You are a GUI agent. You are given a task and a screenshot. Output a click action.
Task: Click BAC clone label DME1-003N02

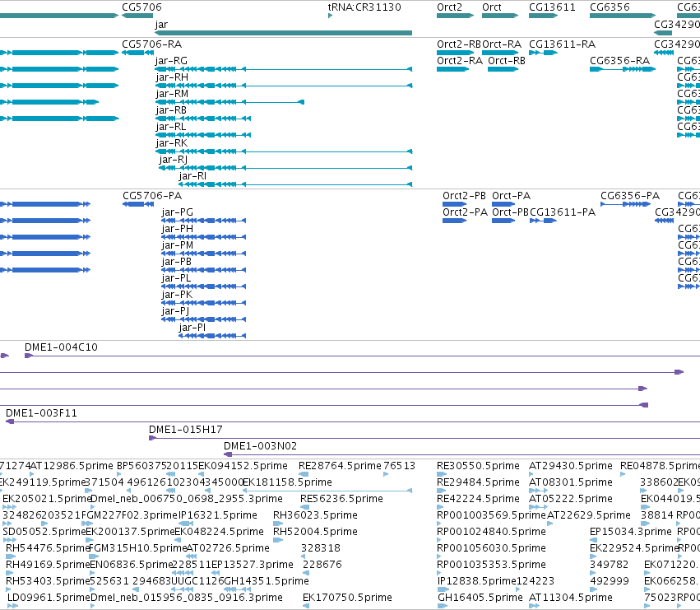point(260,446)
